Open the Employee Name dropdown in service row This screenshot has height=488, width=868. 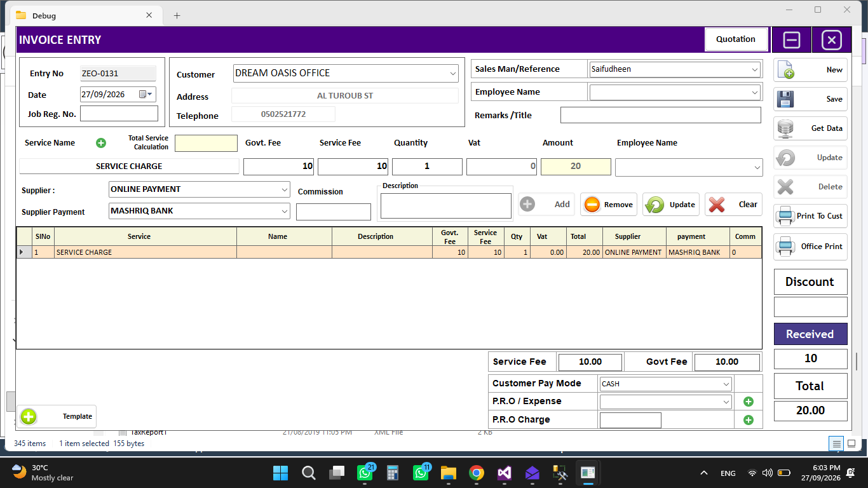coord(757,168)
